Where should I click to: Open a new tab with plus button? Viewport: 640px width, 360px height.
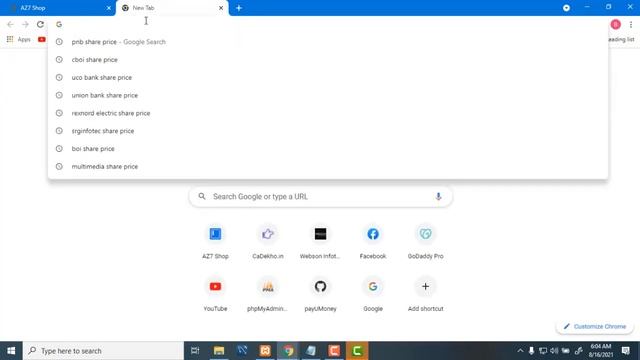point(239,8)
